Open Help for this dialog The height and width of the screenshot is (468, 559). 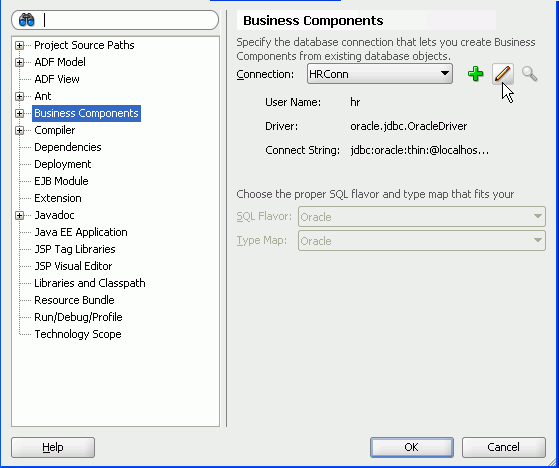pyautogui.click(x=53, y=447)
